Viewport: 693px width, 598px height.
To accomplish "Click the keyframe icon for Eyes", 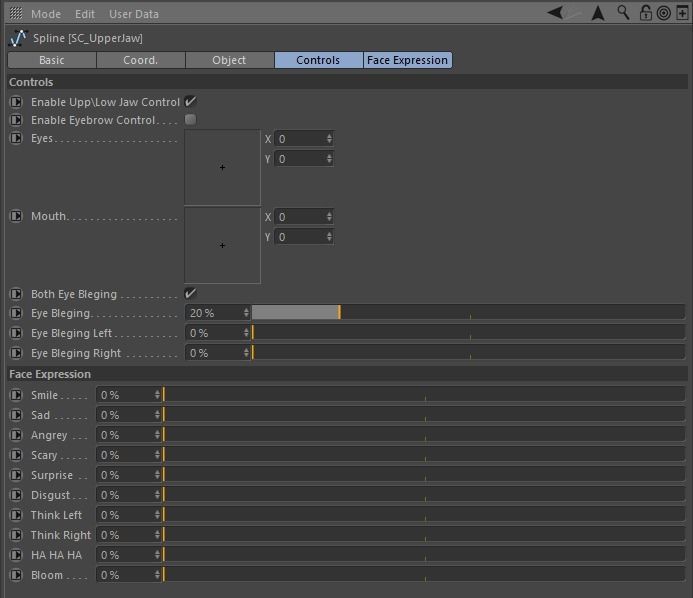I will (x=16, y=138).
